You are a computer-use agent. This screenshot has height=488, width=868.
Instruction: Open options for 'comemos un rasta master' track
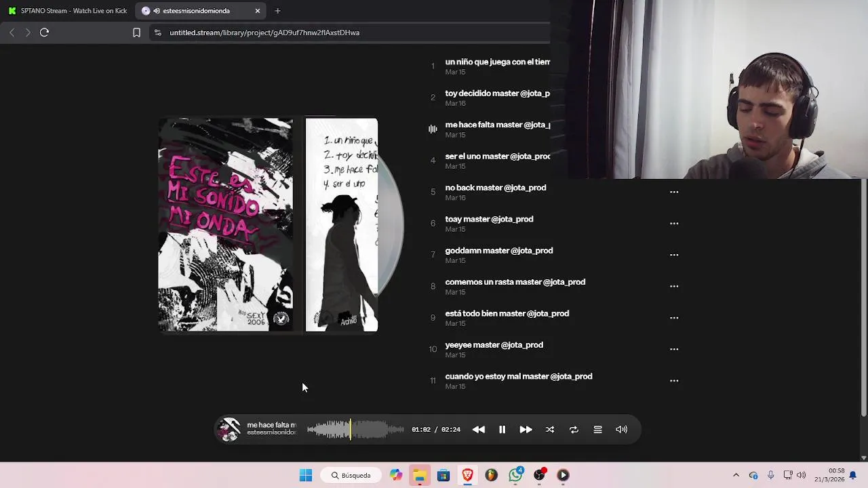(x=674, y=286)
